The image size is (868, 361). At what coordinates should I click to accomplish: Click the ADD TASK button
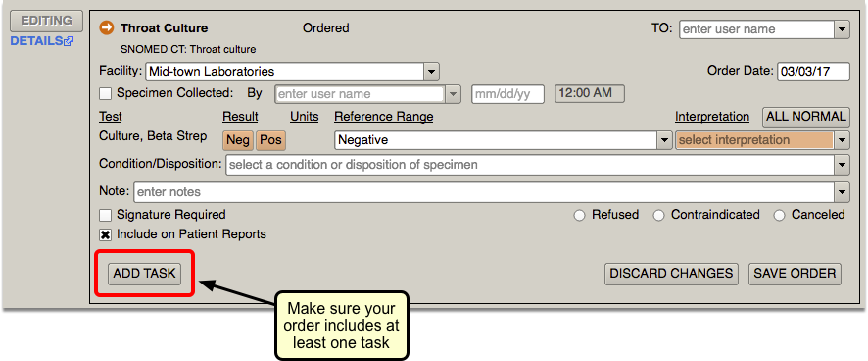144,274
